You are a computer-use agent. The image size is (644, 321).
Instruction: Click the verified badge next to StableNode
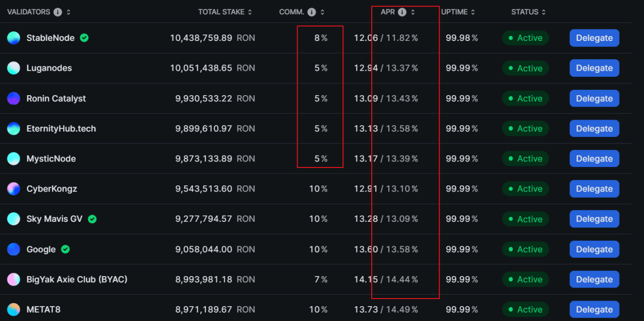(x=84, y=38)
